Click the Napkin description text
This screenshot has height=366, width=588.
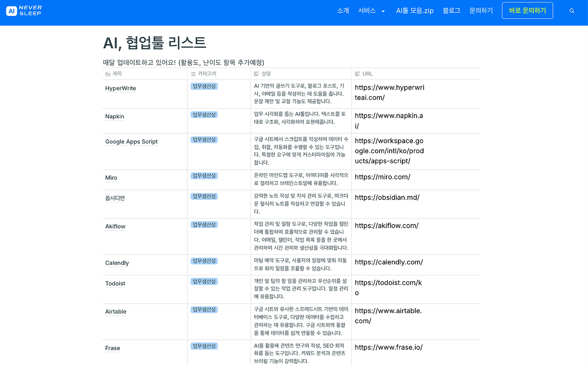[x=300, y=118]
